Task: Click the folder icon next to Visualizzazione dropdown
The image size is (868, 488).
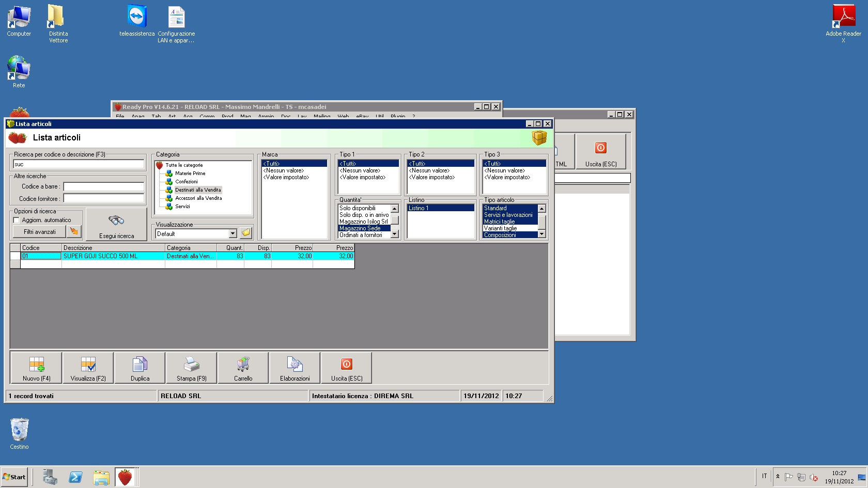Action: pos(246,233)
